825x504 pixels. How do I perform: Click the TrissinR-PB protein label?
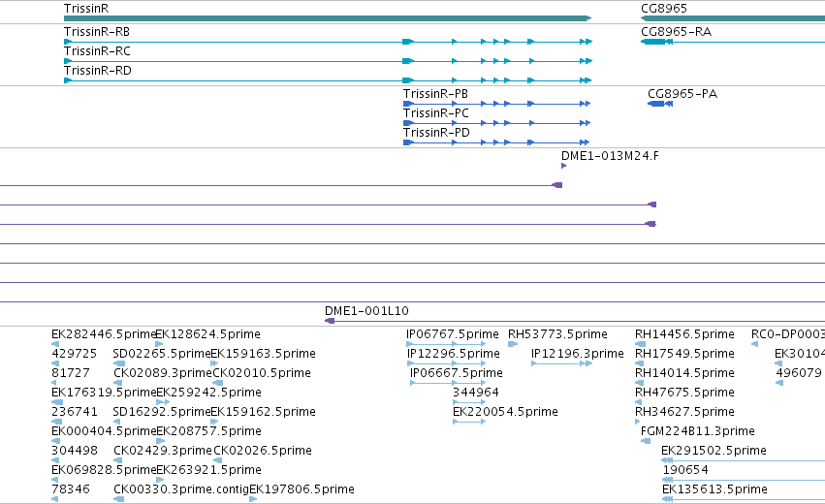coord(435,94)
